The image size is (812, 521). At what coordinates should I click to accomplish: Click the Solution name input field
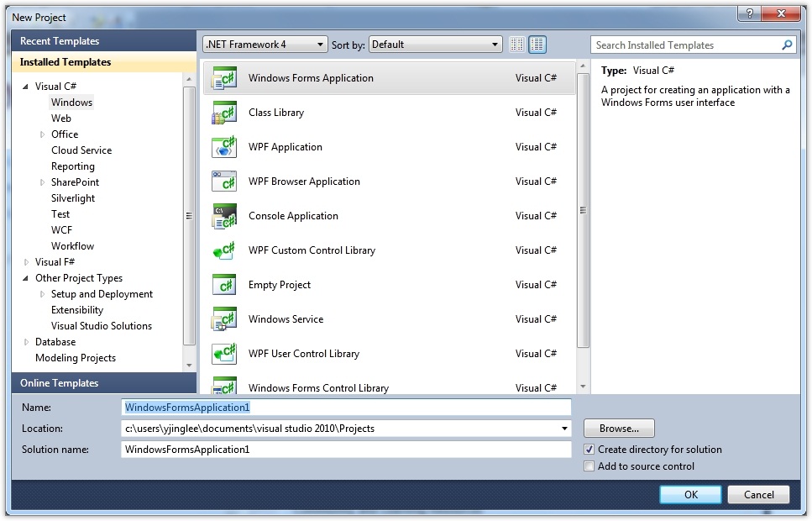346,450
